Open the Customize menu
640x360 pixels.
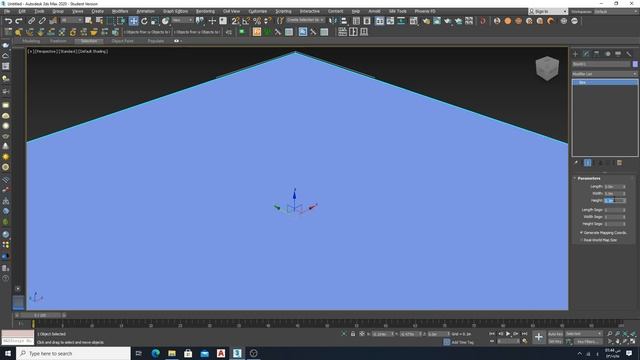click(x=258, y=11)
